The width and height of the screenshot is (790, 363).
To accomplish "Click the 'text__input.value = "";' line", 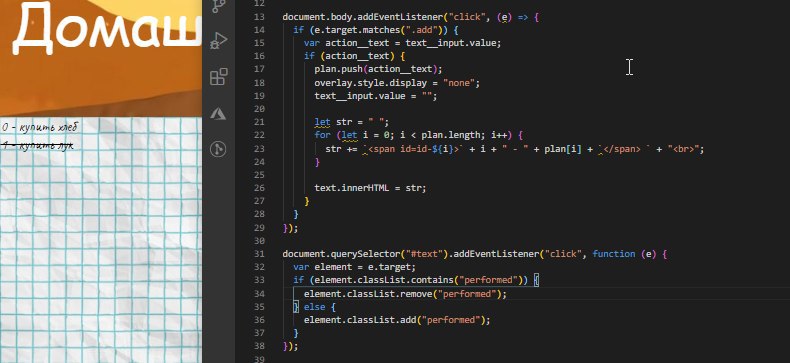I will coord(376,96).
